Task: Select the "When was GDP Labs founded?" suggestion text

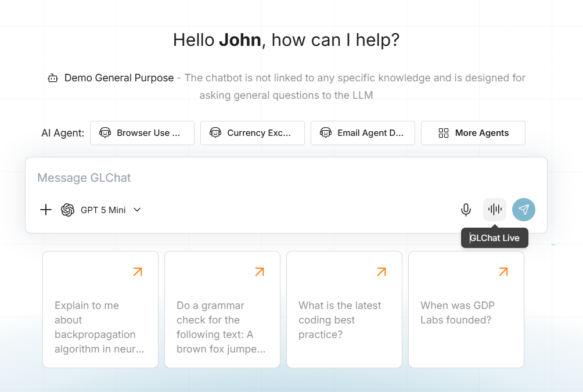Action: (x=458, y=312)
